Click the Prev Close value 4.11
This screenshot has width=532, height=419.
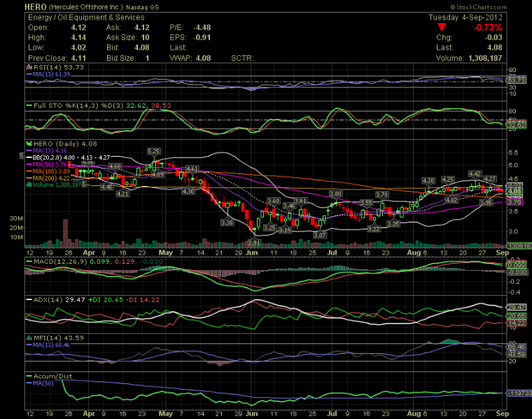click(x=78, y=58)
